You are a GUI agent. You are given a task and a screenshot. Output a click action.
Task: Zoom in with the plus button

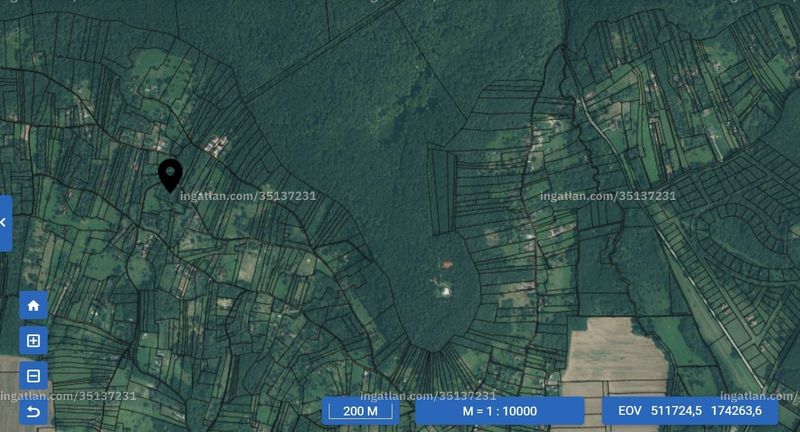(x=33, y=341)
